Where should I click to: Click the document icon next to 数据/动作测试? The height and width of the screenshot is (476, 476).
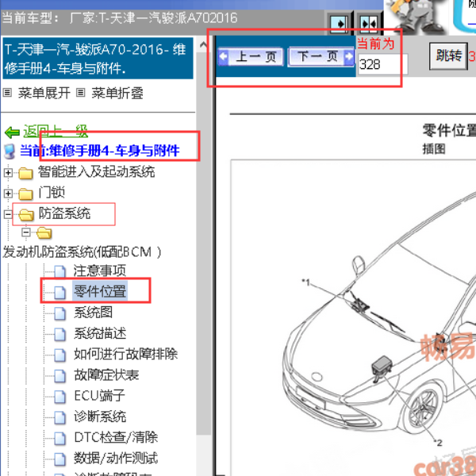point(59,459)
